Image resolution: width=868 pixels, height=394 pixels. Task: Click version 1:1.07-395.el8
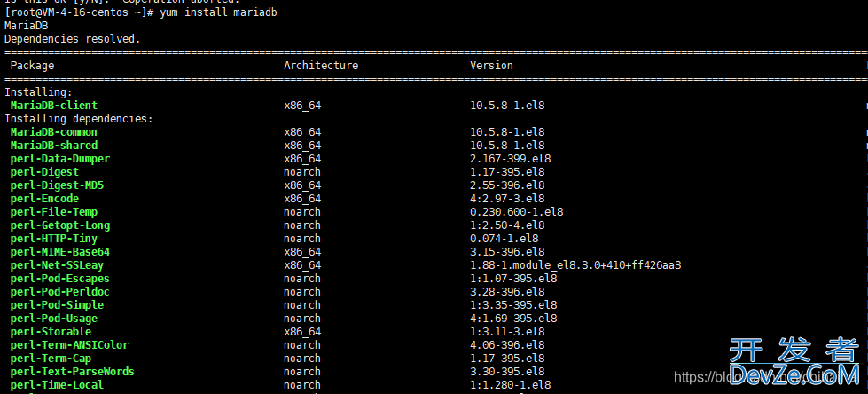pyautogui.click(x=513, y=278)
